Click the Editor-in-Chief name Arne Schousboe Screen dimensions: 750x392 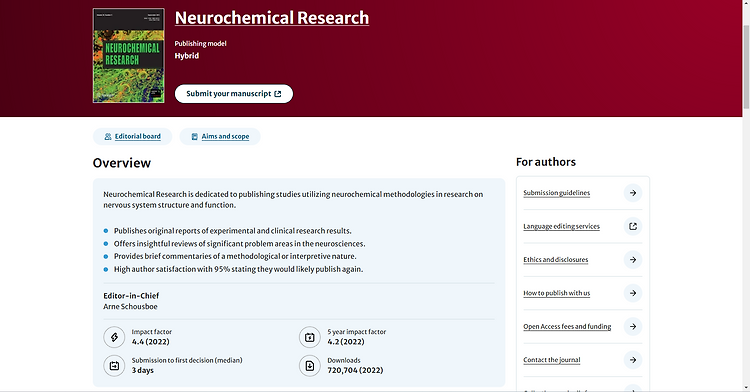pos(130,306)
